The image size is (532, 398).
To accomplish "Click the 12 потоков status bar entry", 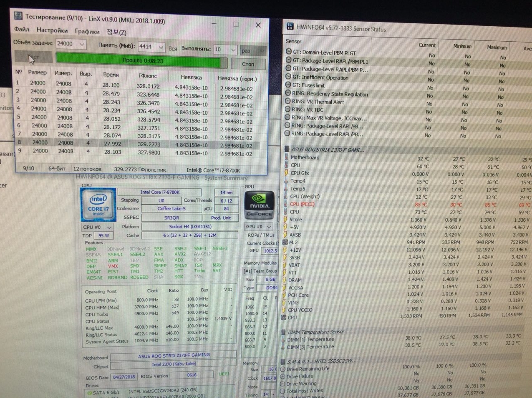I will click(x=87, y=169).
